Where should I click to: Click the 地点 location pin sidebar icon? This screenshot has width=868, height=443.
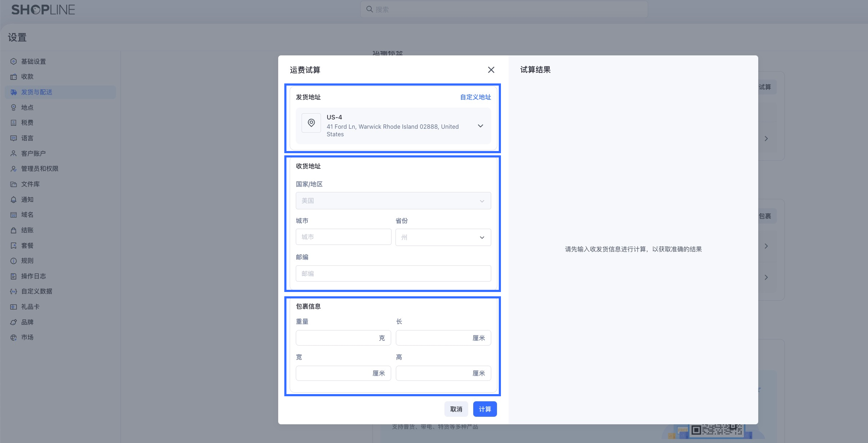(13, 108)
